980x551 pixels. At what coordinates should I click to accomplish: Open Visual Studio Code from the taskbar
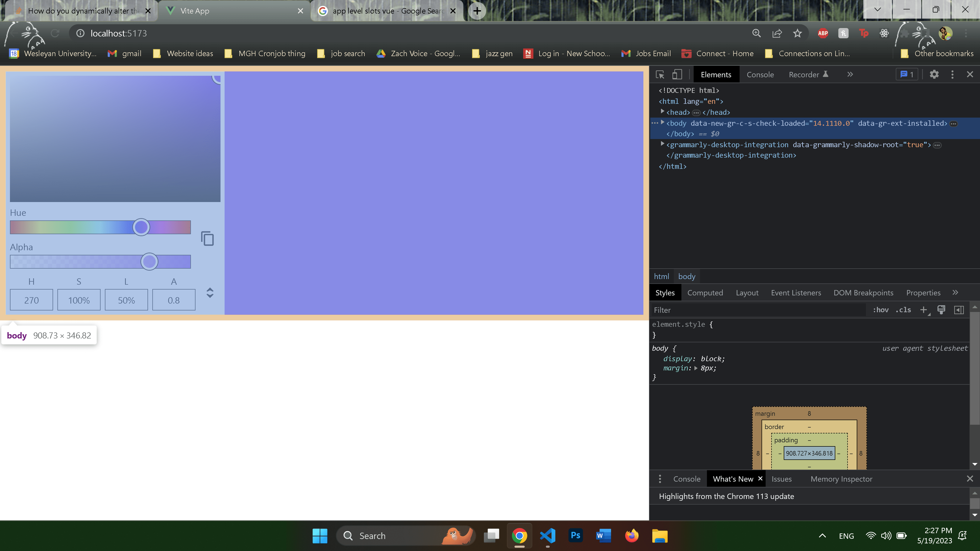point(547,536)
